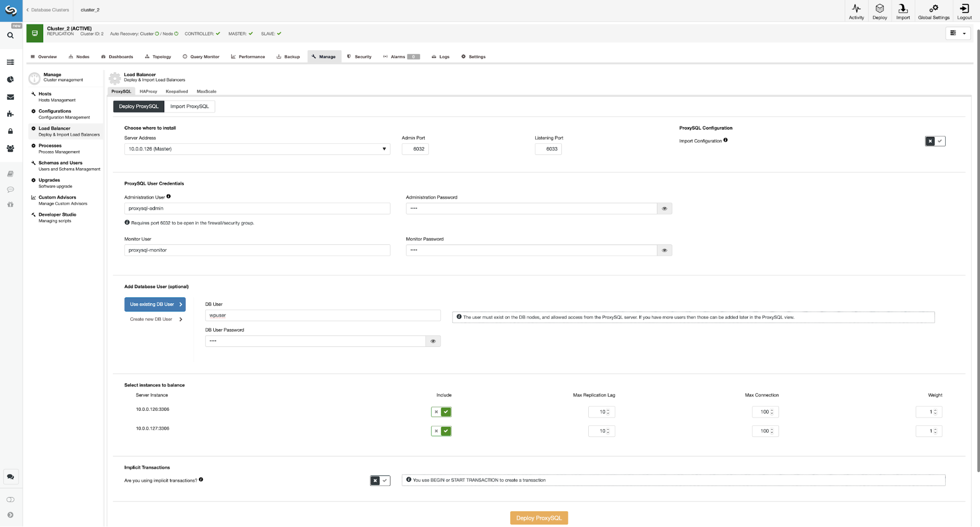Click the Logout icon

click(964, 11)
